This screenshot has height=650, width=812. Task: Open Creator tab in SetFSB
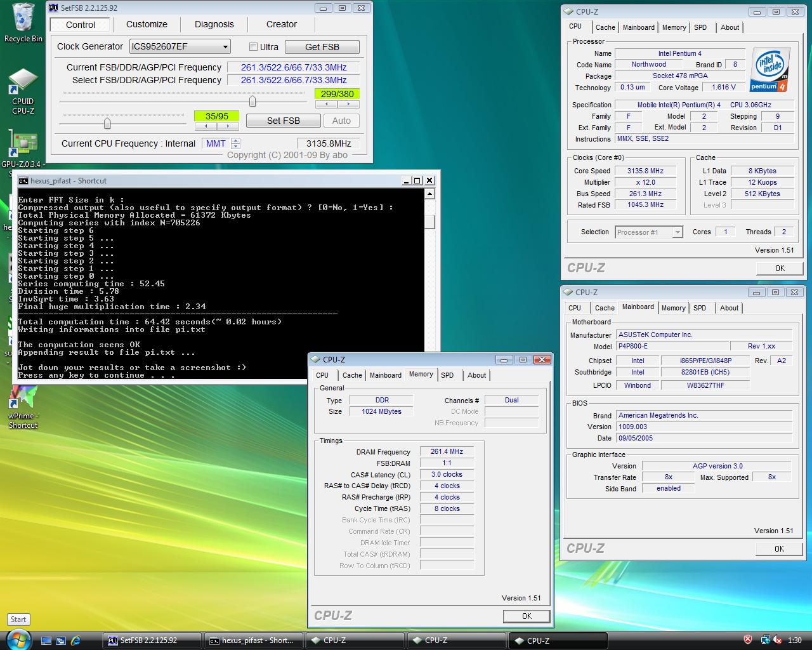click(x=282, y=24)
